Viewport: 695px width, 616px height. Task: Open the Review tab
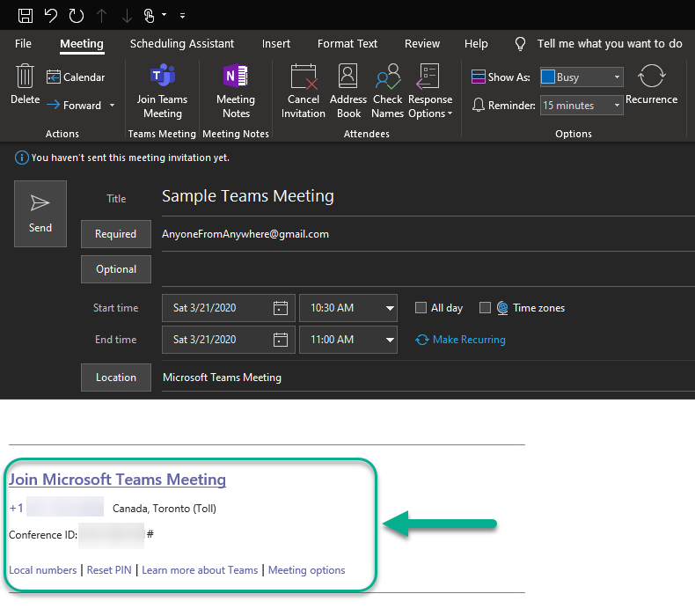(x=422, y=43)
